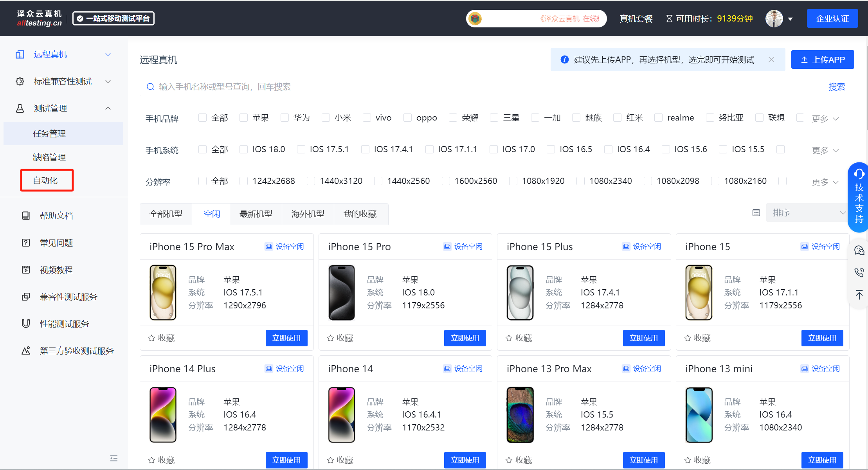Expand 标准兼容性测试 sidebar chevron
Screen dimensions: 868x470
click(108, 81)
